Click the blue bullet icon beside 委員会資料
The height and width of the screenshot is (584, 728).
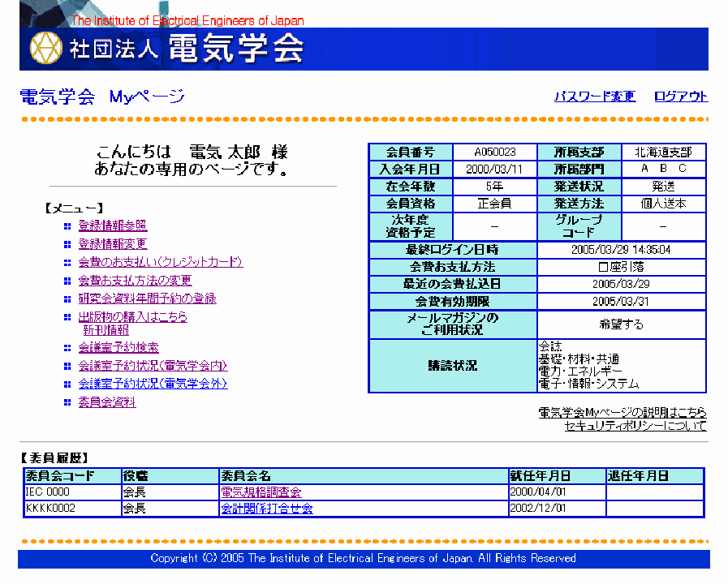tap(68, 402)
